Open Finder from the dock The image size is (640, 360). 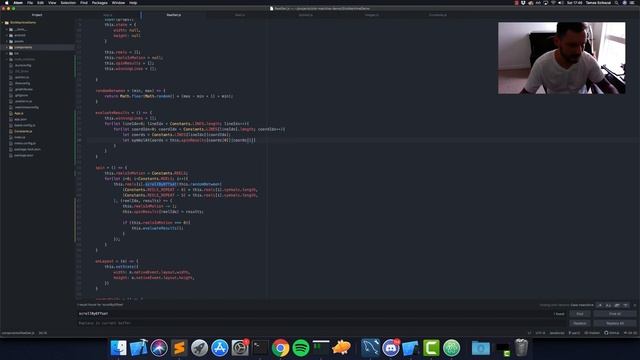pos(118,348)
